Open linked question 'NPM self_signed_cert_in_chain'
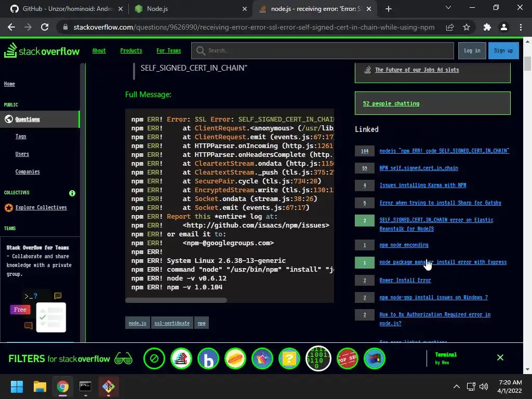532x399 pixels. pyautogui.click(x=419, y=168)
